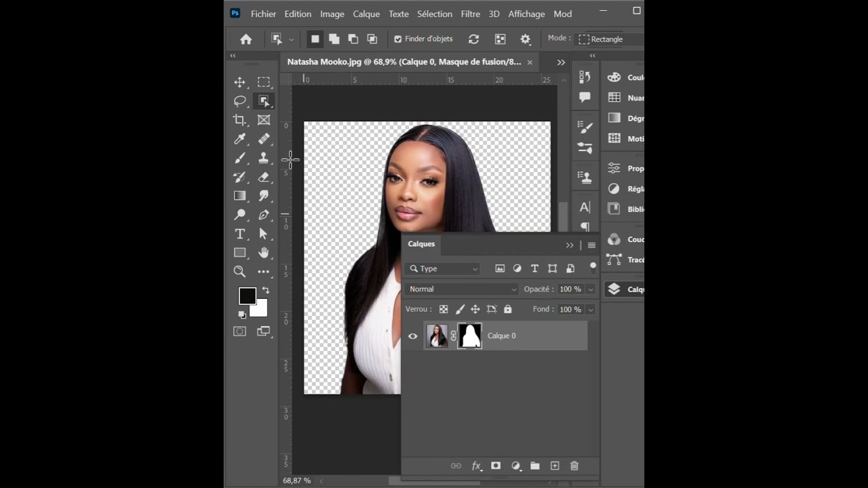Click the foreground black color swatch

click(247, 296)
